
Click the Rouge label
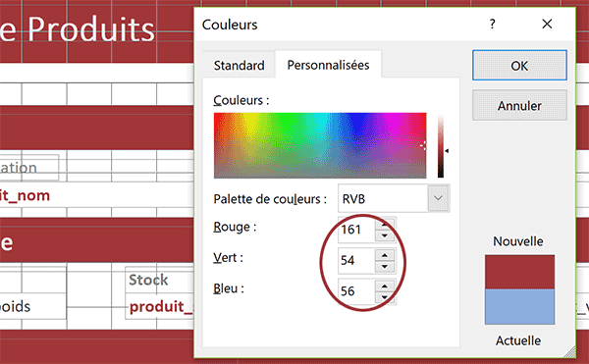click(x=235, y=227)
